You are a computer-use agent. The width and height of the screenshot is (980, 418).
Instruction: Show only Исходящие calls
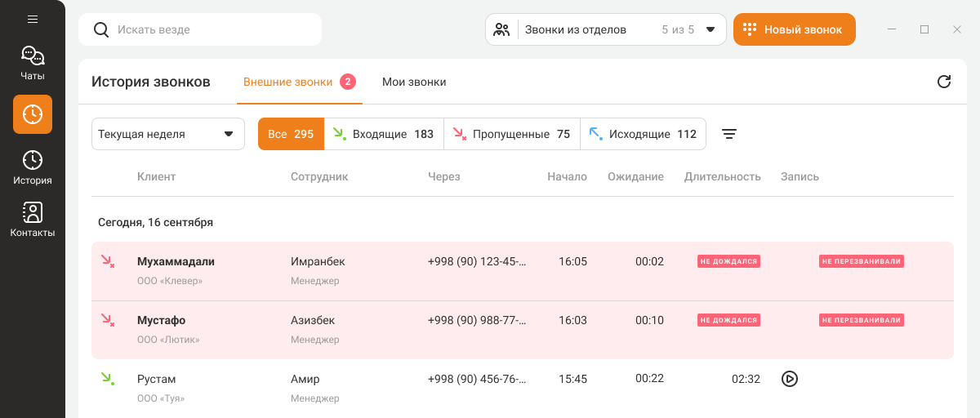pyautogui.click(x=643, y=134)
